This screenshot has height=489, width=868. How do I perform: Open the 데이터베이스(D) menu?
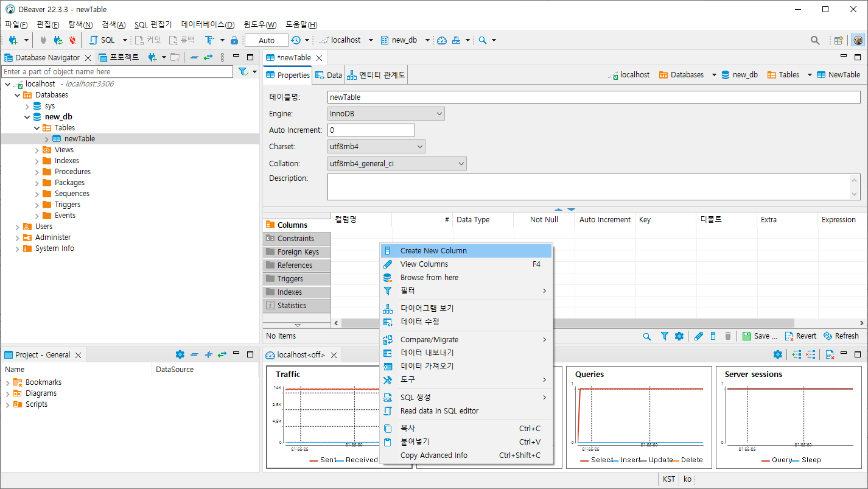[x=208, y=24]
